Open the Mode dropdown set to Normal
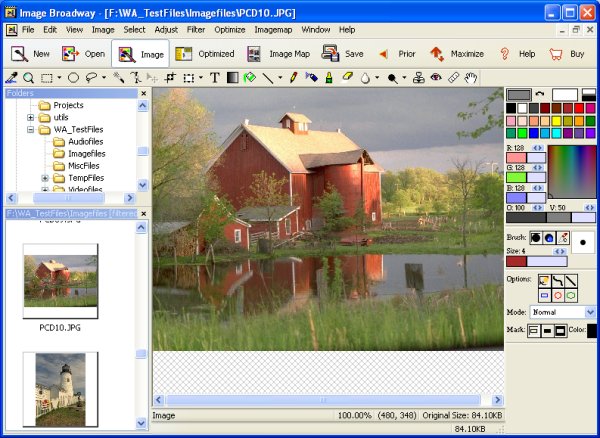The image size is (600, 438). [565, 312]
